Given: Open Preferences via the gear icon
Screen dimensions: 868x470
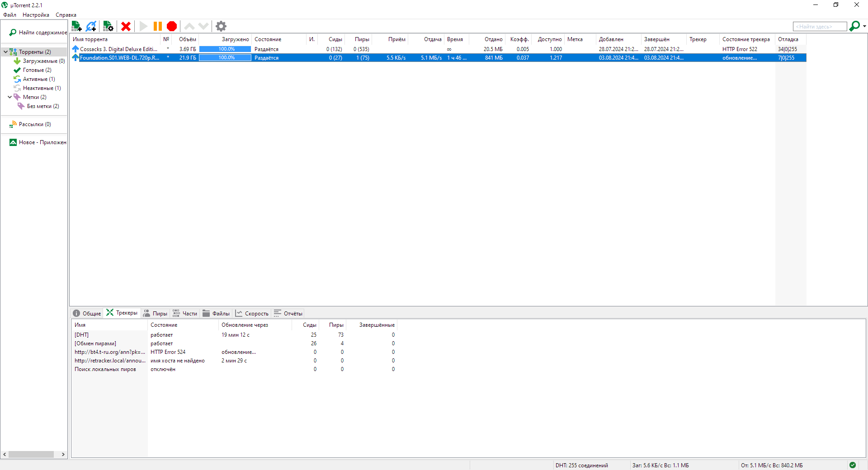Looking at the screenshot, I should click(x=221, y=26).
